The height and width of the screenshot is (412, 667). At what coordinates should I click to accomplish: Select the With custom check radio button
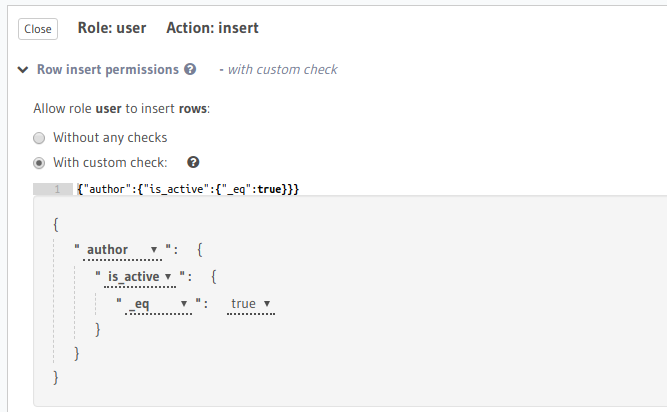tap(39, 163)
